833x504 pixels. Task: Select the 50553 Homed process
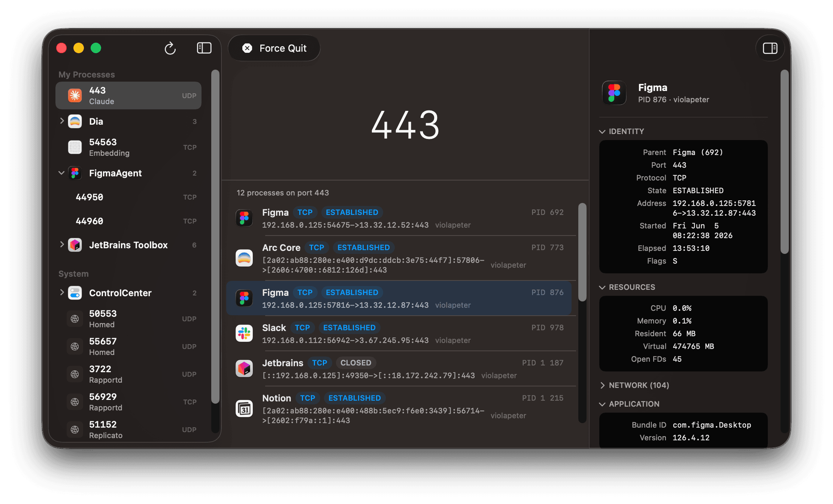(x=128, y=319)
